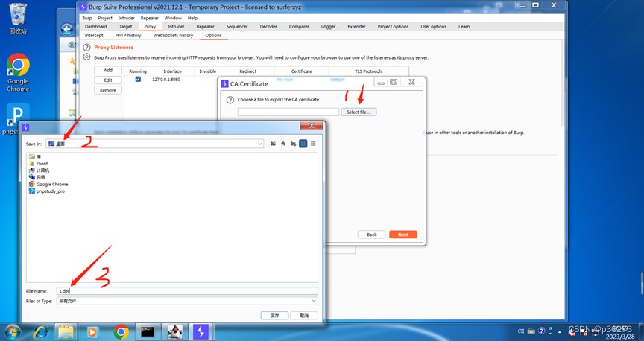Switch to the Dashboard tab
Viewport: 644px width, 341px height.
tap(95, 27)
